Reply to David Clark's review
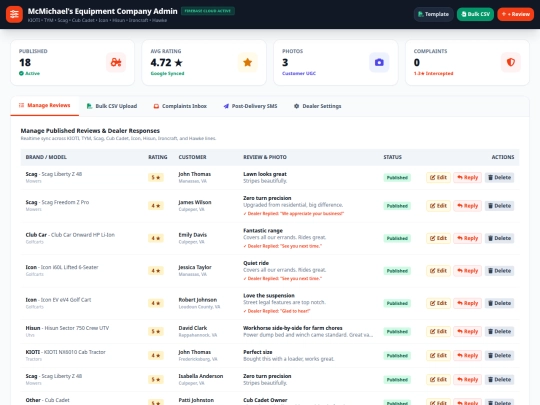Image resolution: width=540 pixels, height=405 pixels. point(468,331)
